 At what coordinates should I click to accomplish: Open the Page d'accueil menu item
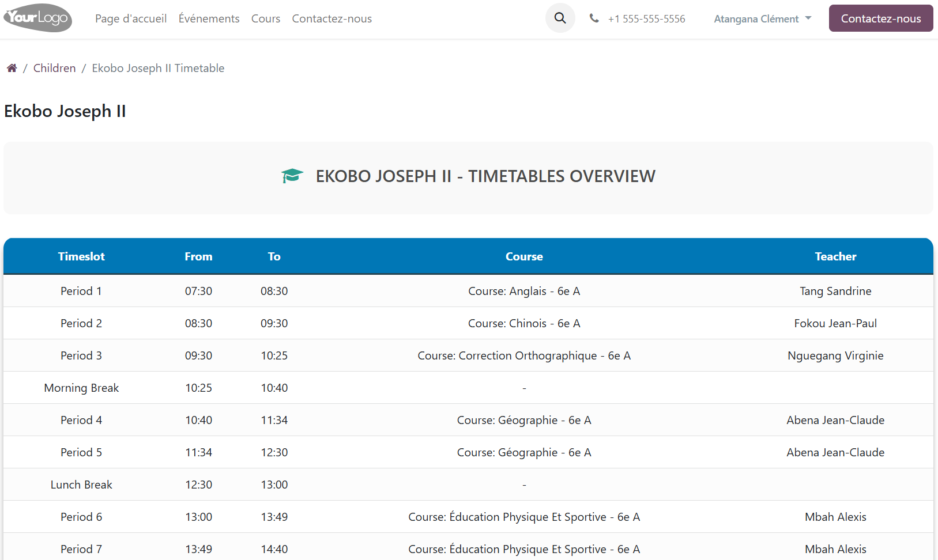point(131,18)
